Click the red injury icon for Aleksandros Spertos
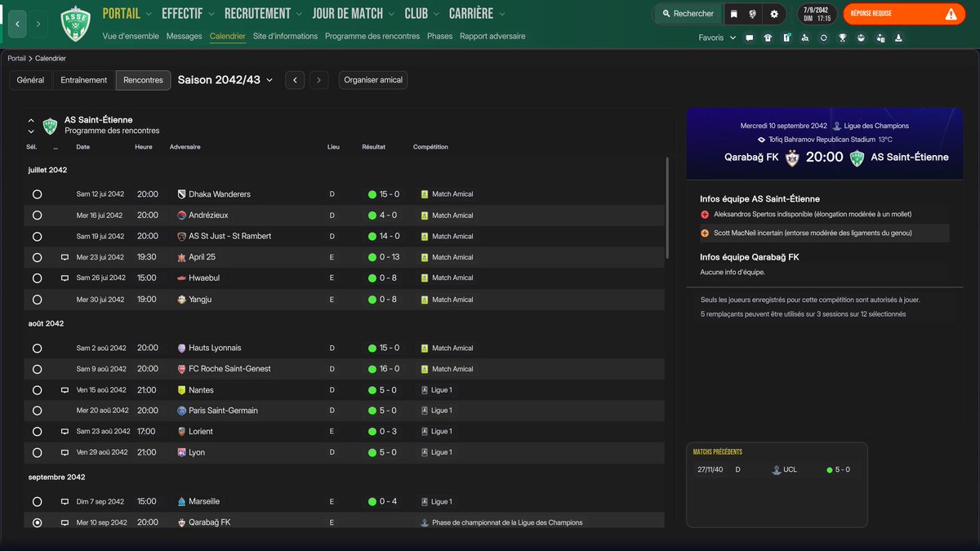The width and height of the screenshot is (980, 551). [705, 214]
